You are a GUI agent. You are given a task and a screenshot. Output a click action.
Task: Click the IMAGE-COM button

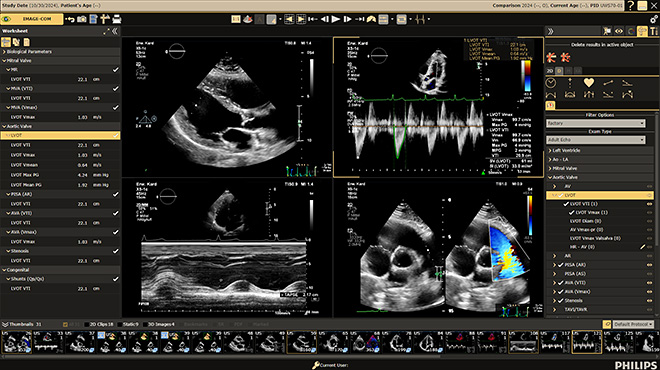click(x=32, y=19)
